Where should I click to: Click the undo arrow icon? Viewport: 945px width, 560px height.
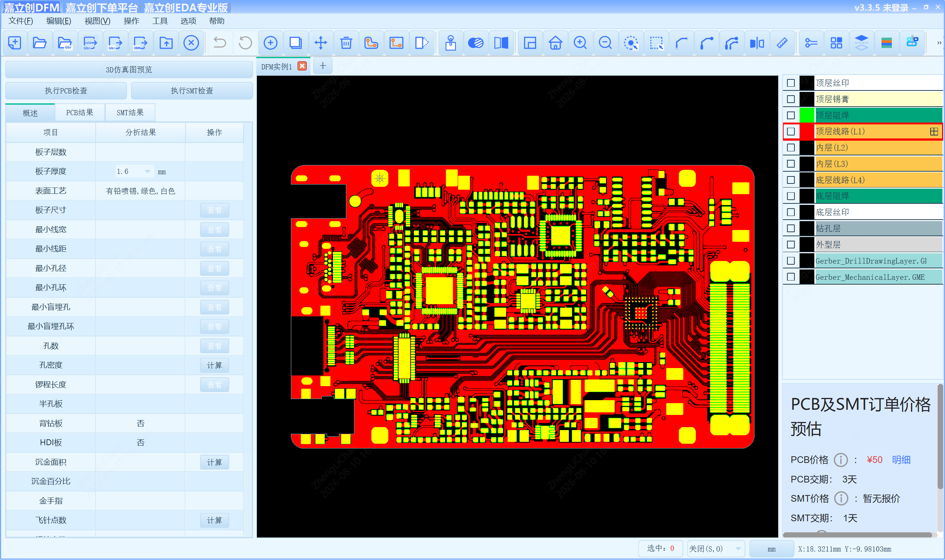coord(220,43)
